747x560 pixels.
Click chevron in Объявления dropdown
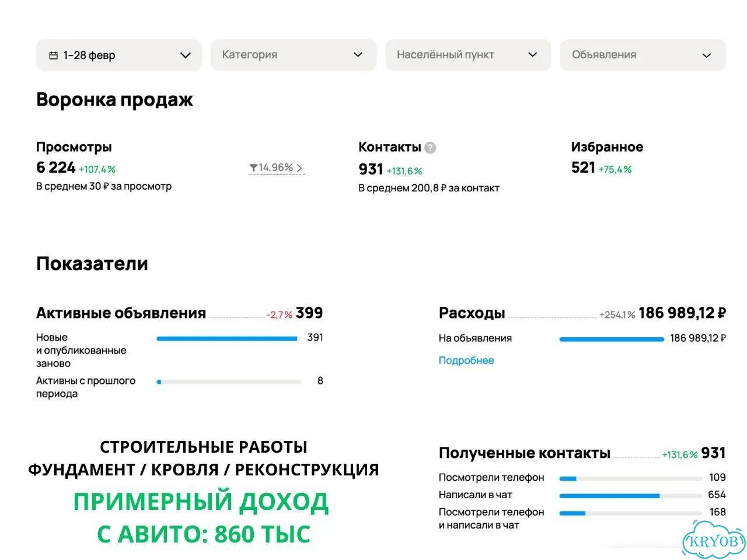pos(707,55)
